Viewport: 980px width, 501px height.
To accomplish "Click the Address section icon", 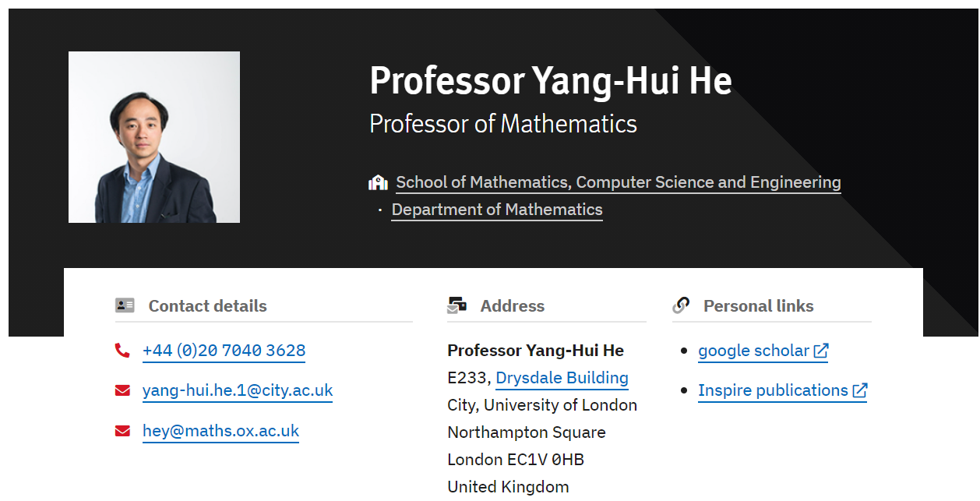I will 457,305.
